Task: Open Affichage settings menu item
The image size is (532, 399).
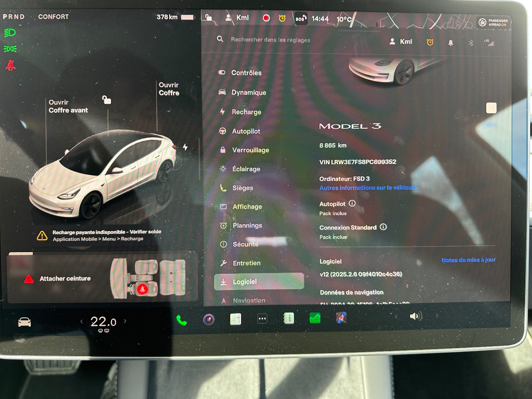Action: pyautogui.click(x=247, y=207)
